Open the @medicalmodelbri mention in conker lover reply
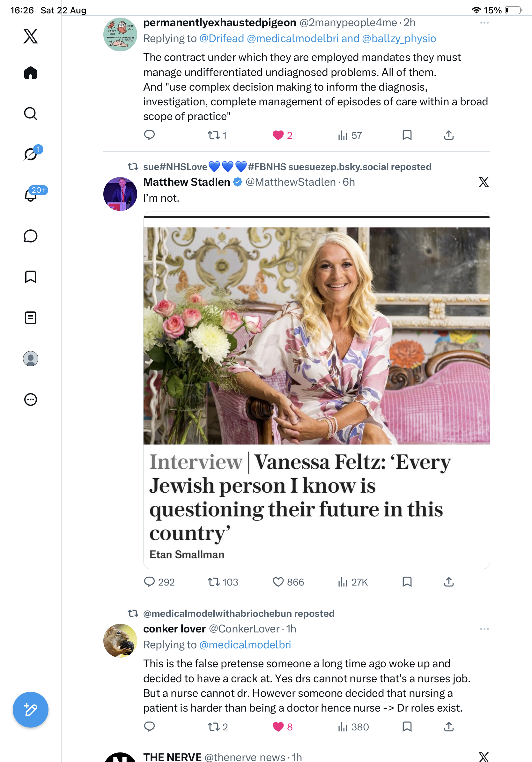The width and height of the screenshot is (532, 762). (x=245, y=645)
